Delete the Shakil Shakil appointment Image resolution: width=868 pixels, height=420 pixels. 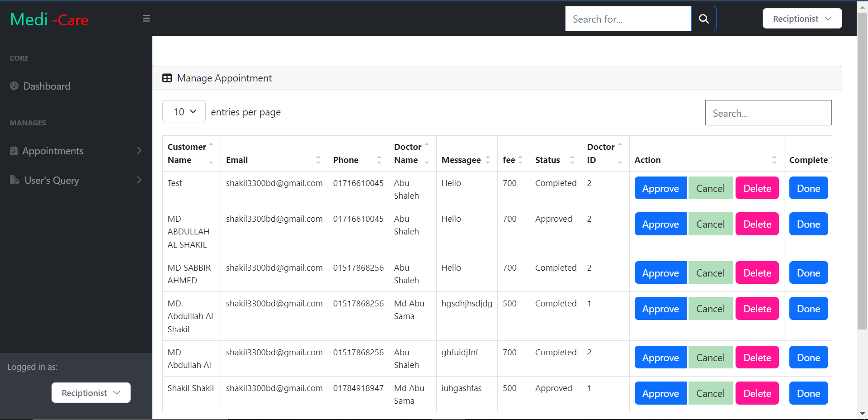pyautogui.click(x=757, y=393)
